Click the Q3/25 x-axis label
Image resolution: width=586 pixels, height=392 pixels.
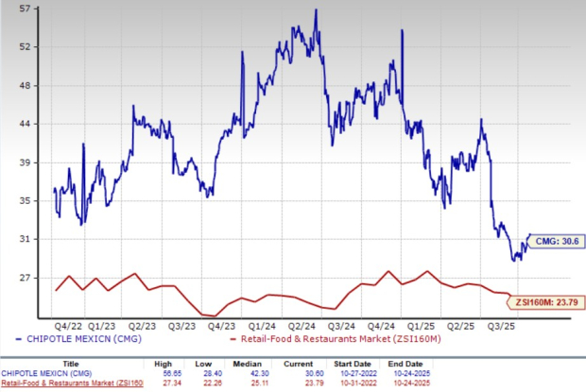coord(512,323)
